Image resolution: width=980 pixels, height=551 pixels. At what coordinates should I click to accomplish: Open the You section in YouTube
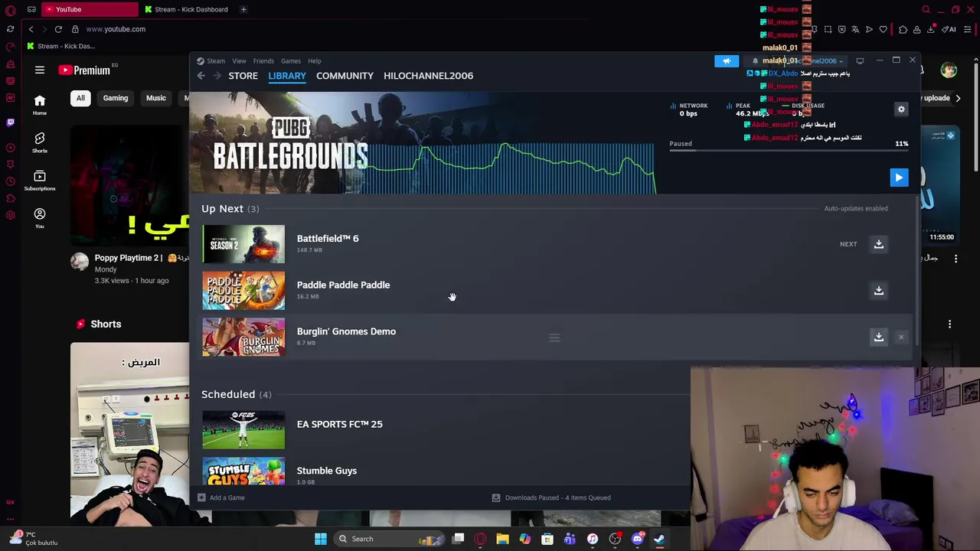(x=40, y=218)
